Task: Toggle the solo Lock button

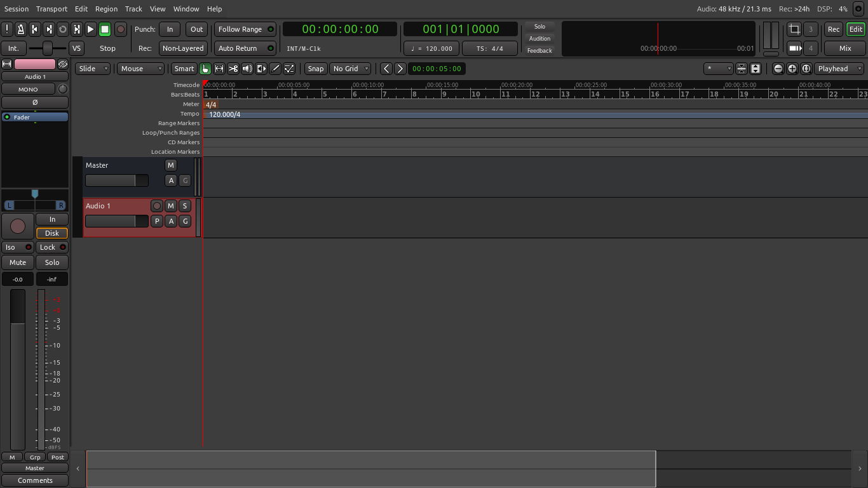Action: (x=52, y=247)
